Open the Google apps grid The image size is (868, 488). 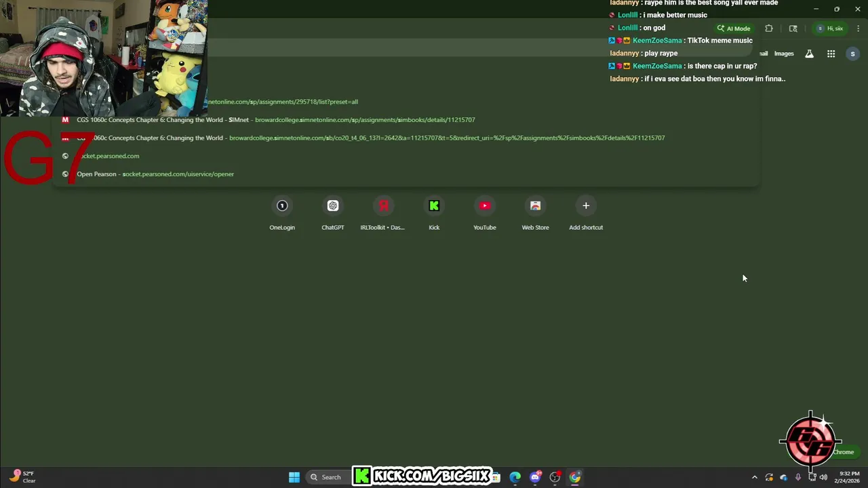(x=831, y=54)
